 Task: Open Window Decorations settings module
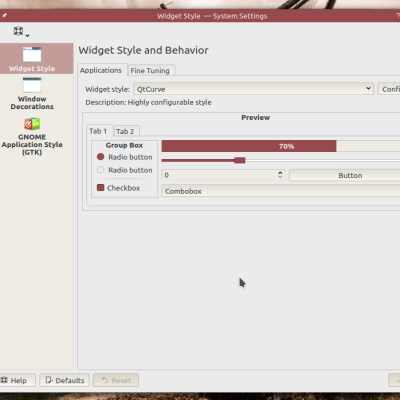click(x=32, y=94)
